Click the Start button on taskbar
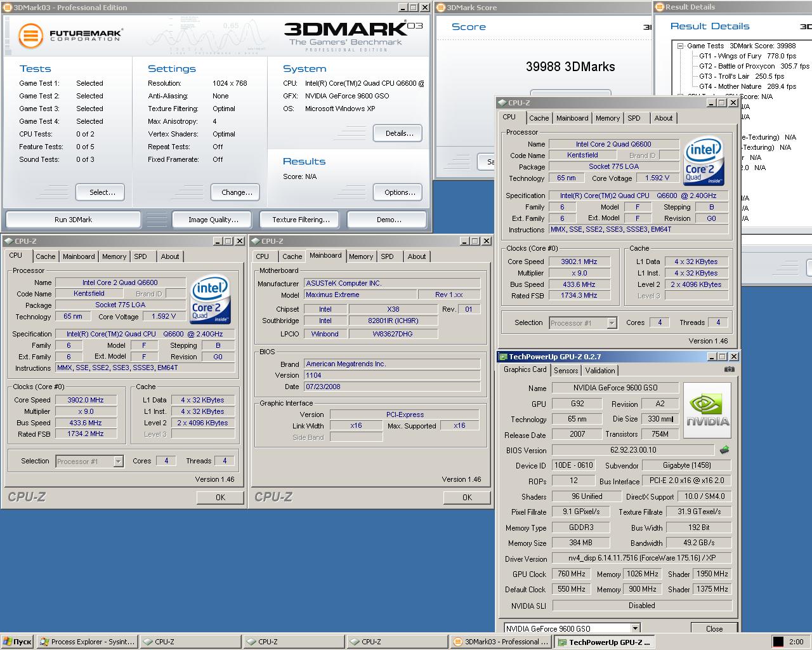812x650 pixels. (17, 642)
